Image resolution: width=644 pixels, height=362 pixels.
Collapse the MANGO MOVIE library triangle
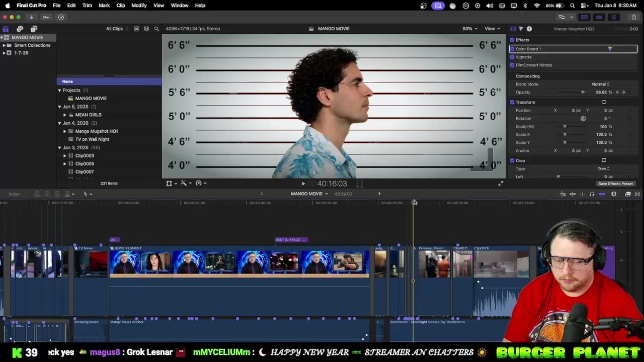2,37
